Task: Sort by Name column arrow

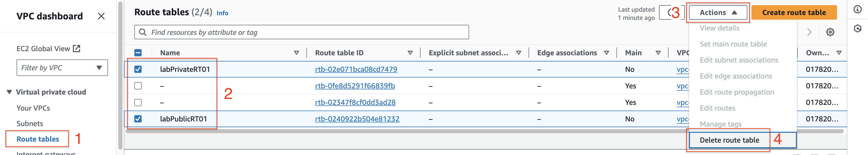Action: click(x=297, y=53)
